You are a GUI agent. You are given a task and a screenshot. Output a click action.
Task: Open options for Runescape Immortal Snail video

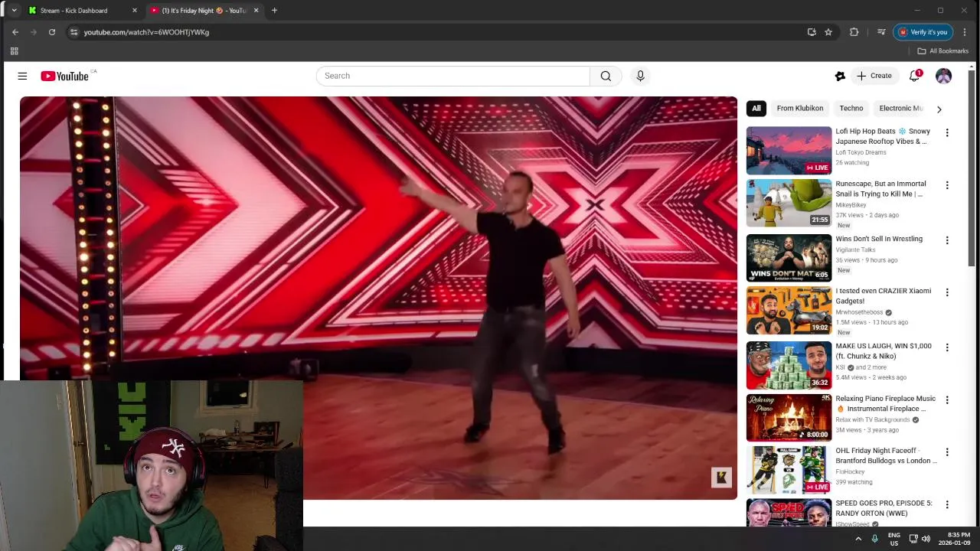click(x=947, y=185)
